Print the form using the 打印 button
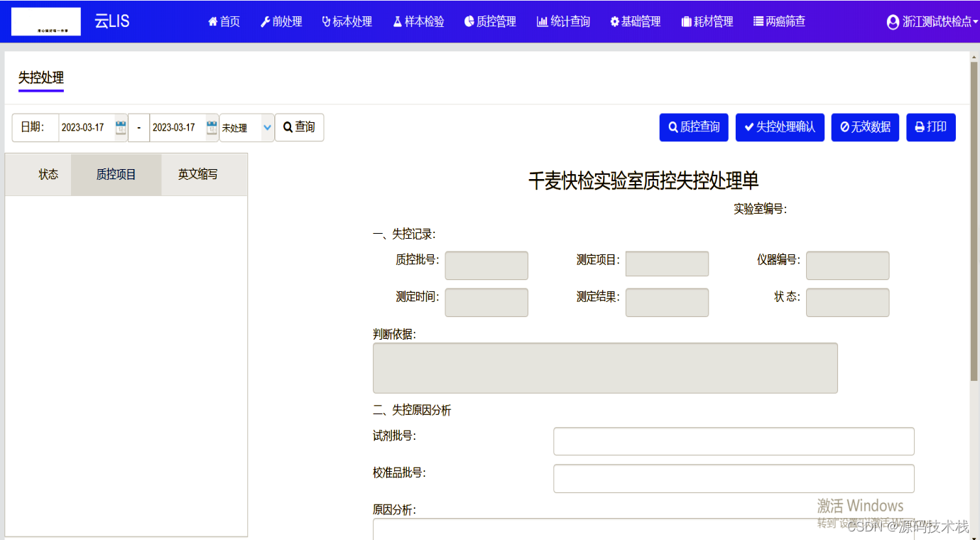The height and width of the screenshot is (540, 980). pyautogui.click(x=930, y=127)
